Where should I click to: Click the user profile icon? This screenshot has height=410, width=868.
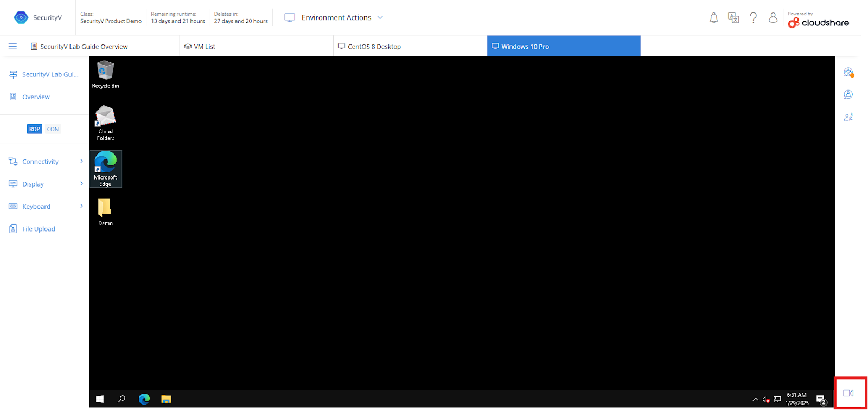[x=773, y=18]
